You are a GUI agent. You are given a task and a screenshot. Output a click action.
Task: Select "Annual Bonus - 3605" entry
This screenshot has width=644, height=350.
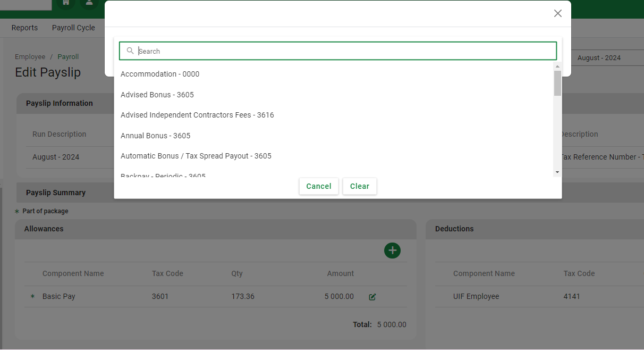[156, 136]
